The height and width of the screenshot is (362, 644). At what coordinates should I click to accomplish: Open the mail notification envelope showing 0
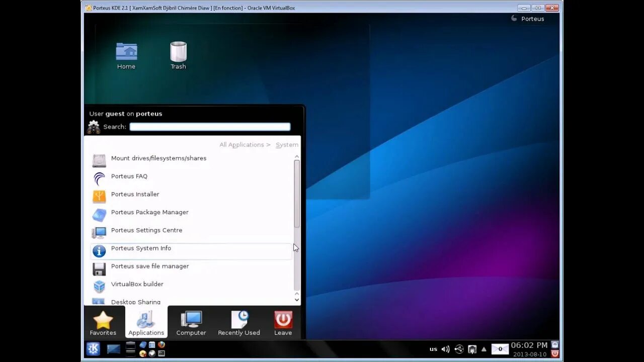(500, 349)
